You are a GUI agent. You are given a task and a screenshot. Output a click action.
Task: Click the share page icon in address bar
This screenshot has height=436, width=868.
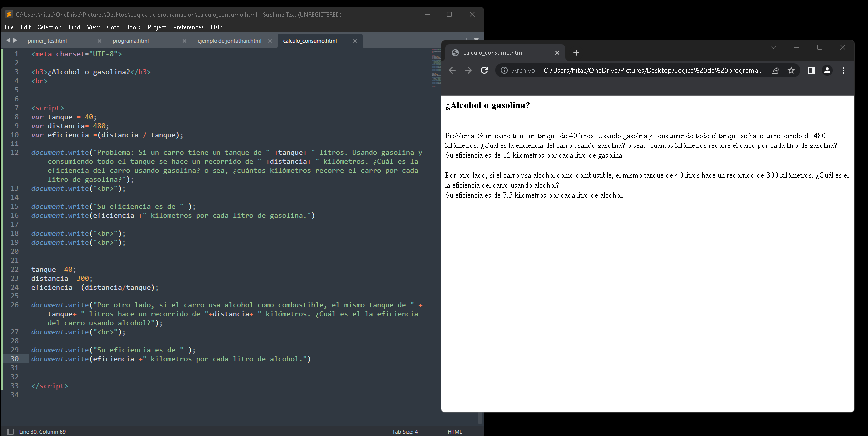point(775,70)
